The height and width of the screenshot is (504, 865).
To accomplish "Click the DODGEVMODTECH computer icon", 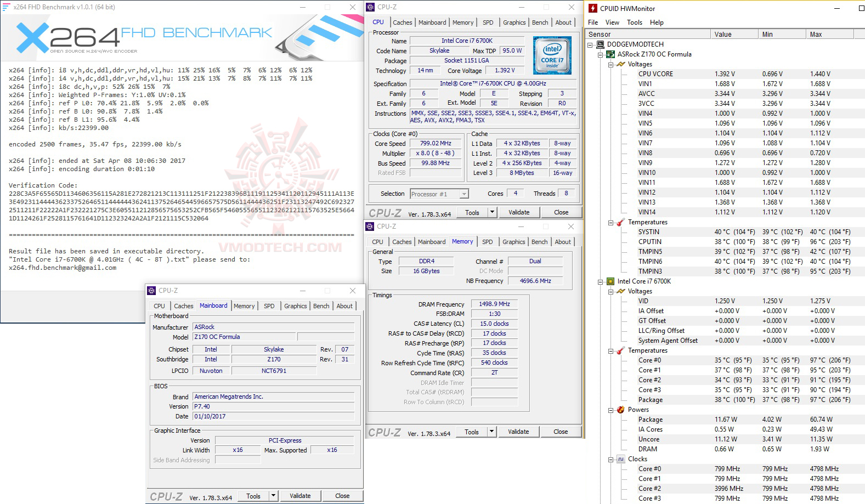I will tap(601, 44).
